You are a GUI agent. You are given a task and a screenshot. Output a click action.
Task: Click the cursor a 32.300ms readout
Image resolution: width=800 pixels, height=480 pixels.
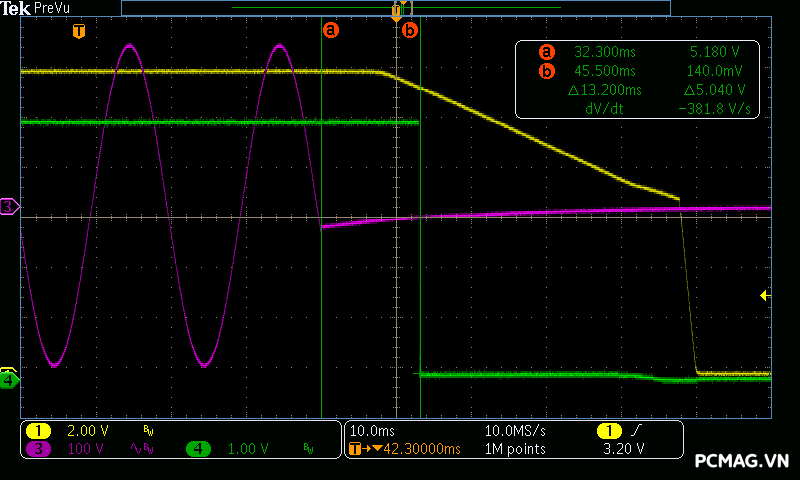(x=605, y=51)
